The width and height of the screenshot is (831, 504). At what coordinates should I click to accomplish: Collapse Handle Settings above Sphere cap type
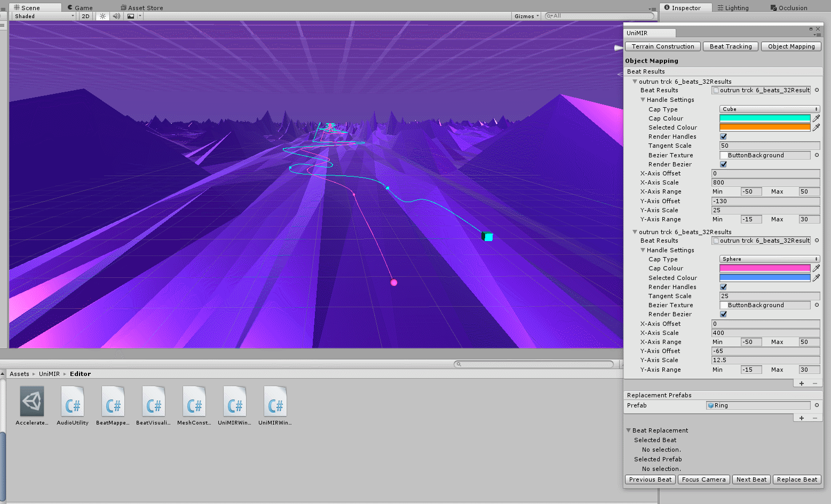tap(643, 250)
